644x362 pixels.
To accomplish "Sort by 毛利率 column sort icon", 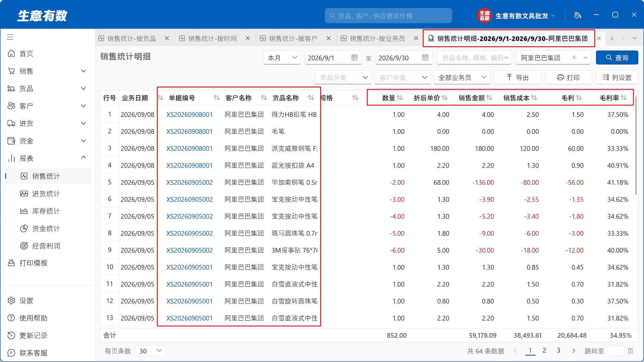I will click(x=624, y=98).
